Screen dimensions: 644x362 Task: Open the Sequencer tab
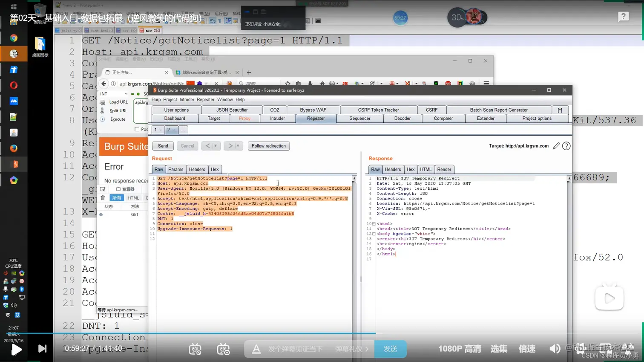[359, 119]
